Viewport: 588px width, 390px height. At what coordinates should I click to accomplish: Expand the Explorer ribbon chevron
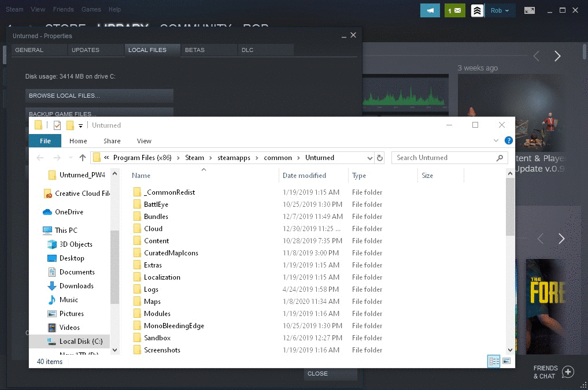495,140
